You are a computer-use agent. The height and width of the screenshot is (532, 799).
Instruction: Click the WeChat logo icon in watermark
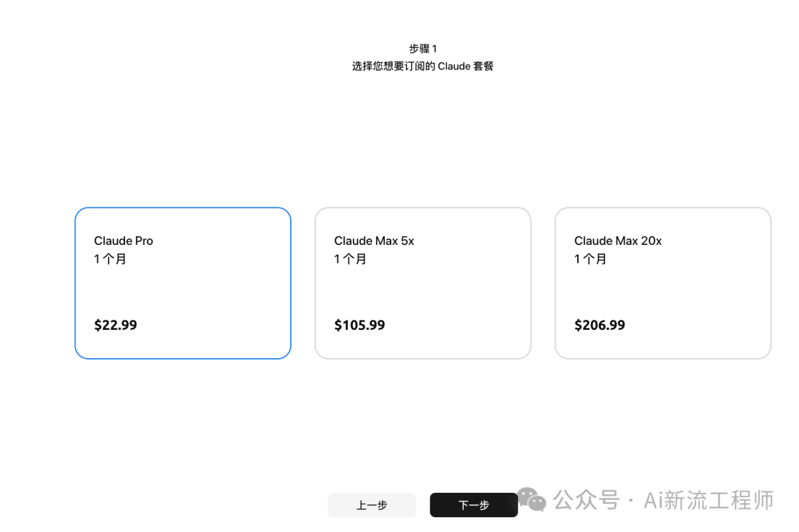[x=532, y=500]
